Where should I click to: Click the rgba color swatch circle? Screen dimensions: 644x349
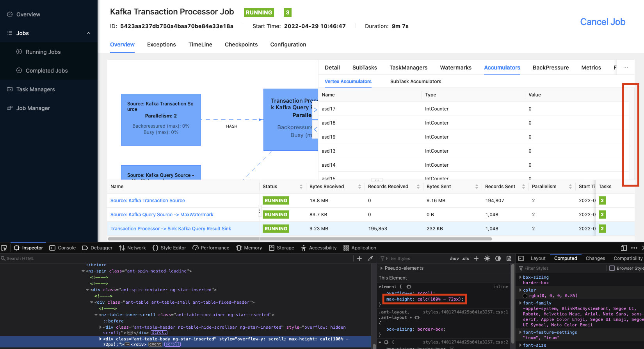coord(525,296)
